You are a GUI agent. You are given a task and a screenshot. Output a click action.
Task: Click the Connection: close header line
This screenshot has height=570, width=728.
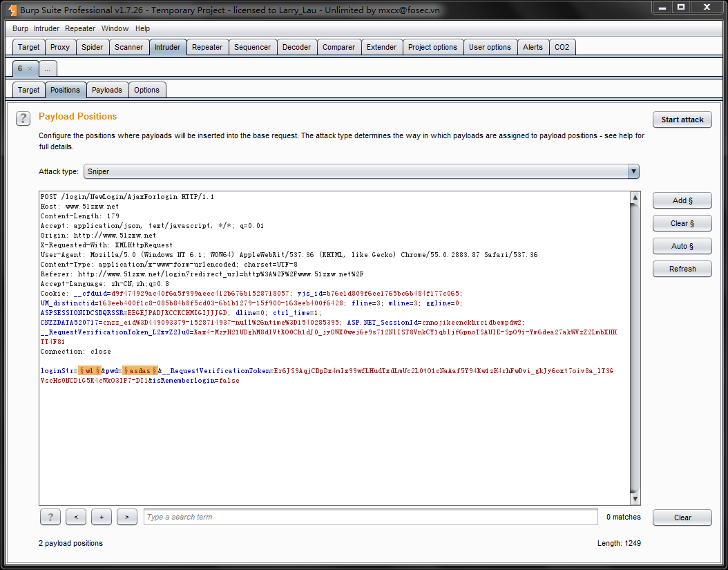tap(76, 351)
